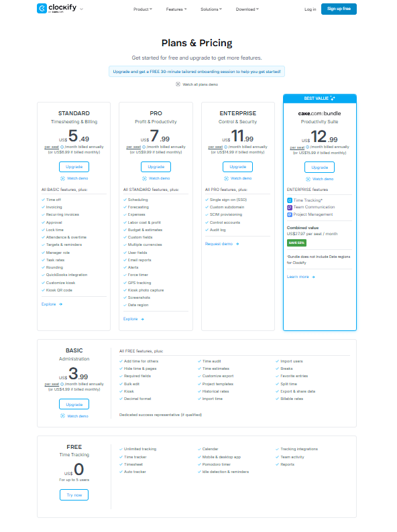The width and height of the screenshot is (397, 532).
Task: Click the SCIM provisioning feature text
Action: 226,215
